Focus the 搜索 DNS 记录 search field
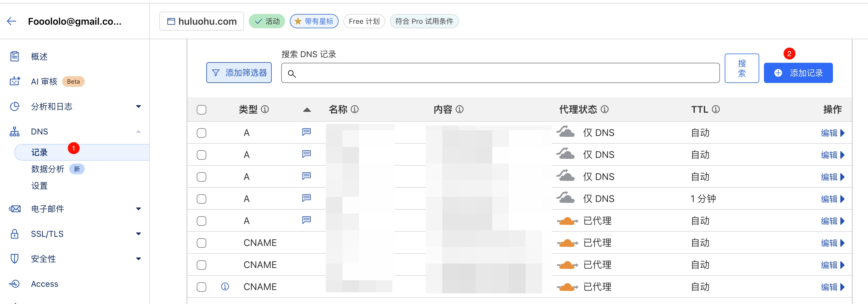The height and width of the screenshot is (304, 868). (x=500, y=73)
